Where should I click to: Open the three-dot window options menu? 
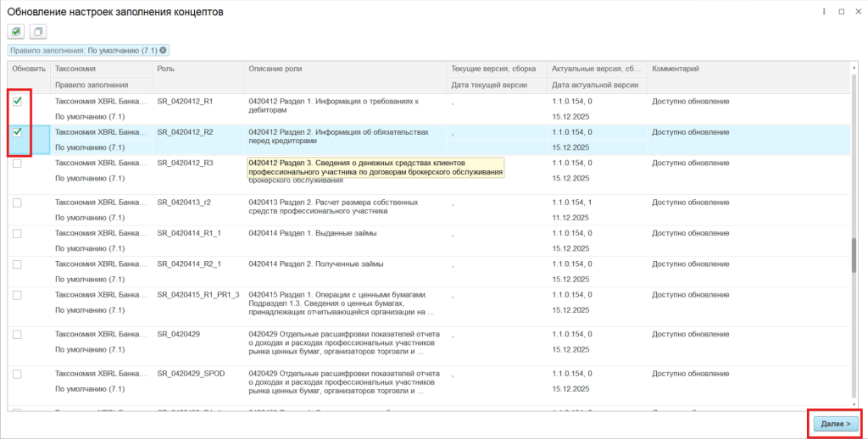tap(824, 12)
